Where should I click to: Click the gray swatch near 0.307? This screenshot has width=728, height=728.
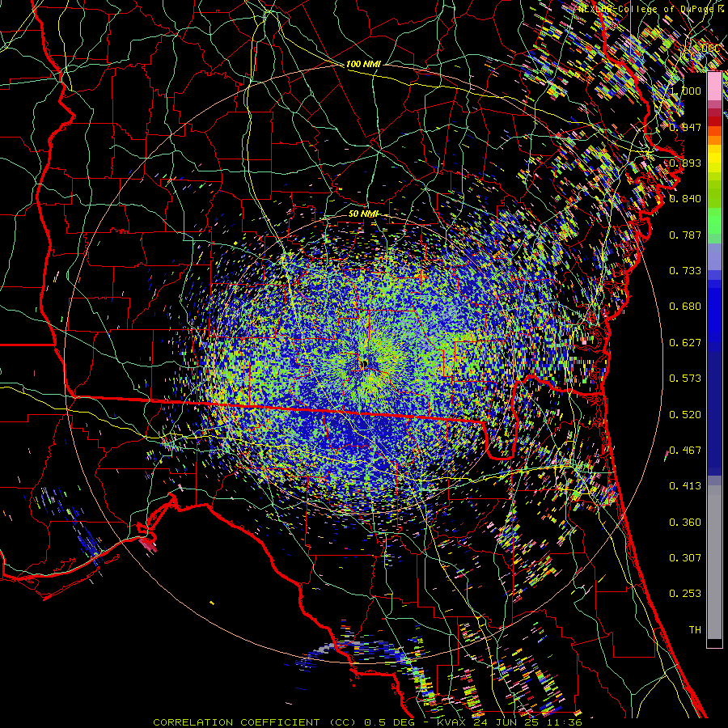[714, 562]
